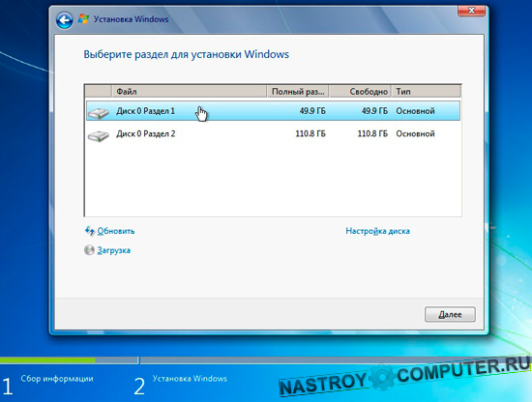Click drive icon of Диск 0 Раздел 2

pos(98,135)
